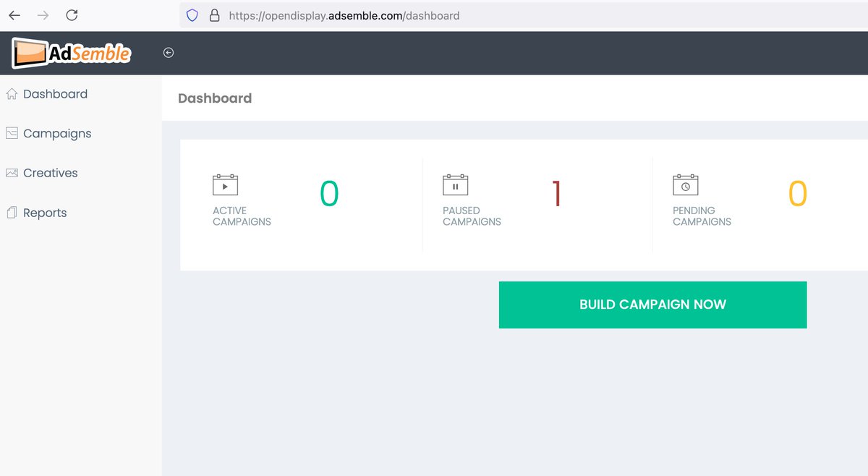The image size is (868, 476).
Task: Select Campaigns in the sidebar
Action: pyautogui.click(x=59, y=133)
